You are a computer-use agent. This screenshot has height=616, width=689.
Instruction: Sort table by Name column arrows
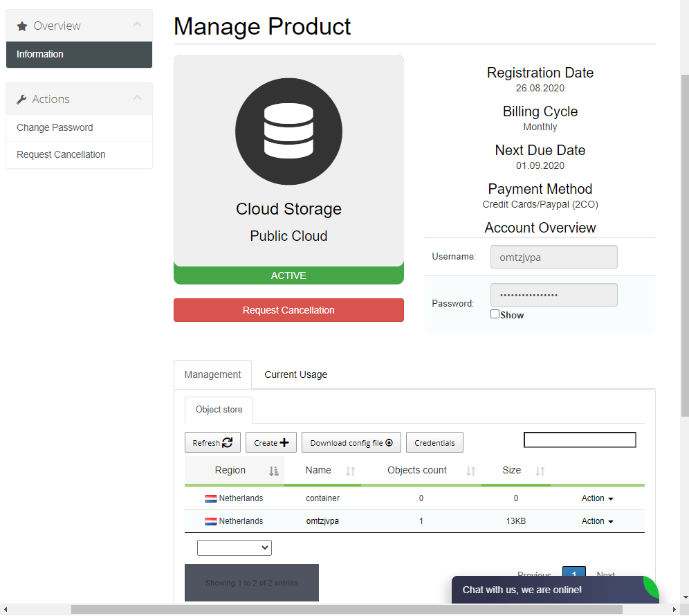pyautogui.click(x=351, y=471)
